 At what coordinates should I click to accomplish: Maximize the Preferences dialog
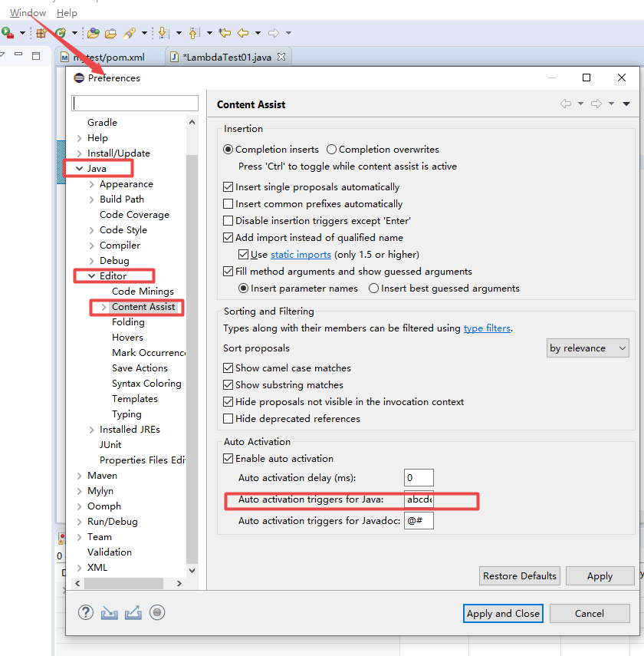click(x=586, y=77)
